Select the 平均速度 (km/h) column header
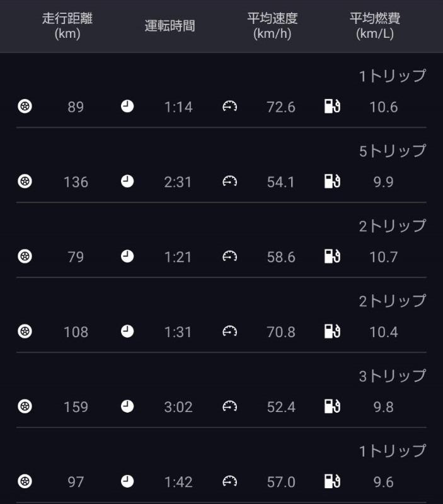The image size is (443, 504). (x=272, y=26)
